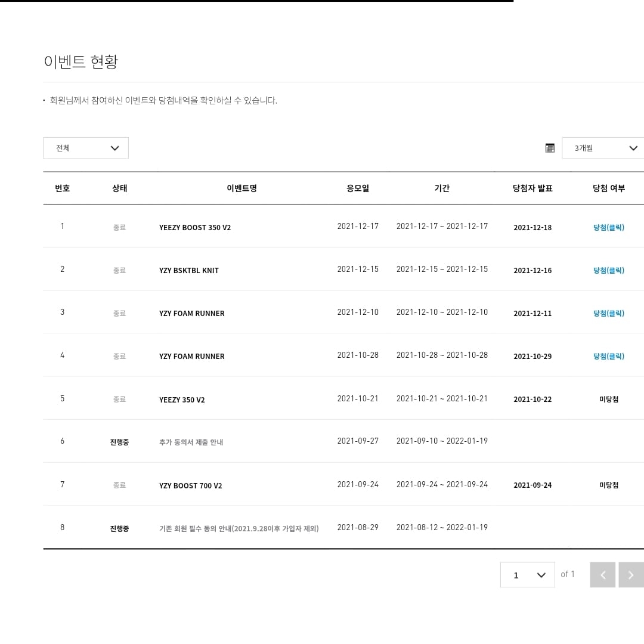Screen dimensions: 644x644
Task: Click the 이벤트 현황 page heading
Action: (81, 61)
